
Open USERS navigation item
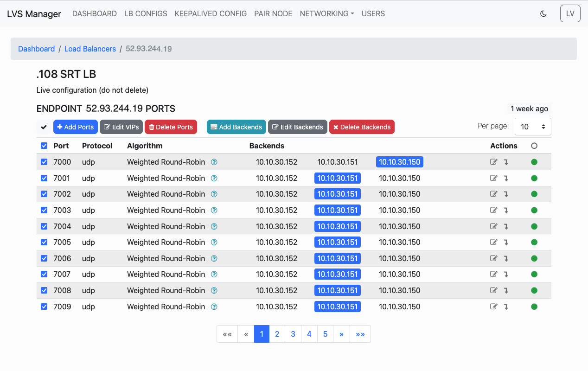coord(373,13)
